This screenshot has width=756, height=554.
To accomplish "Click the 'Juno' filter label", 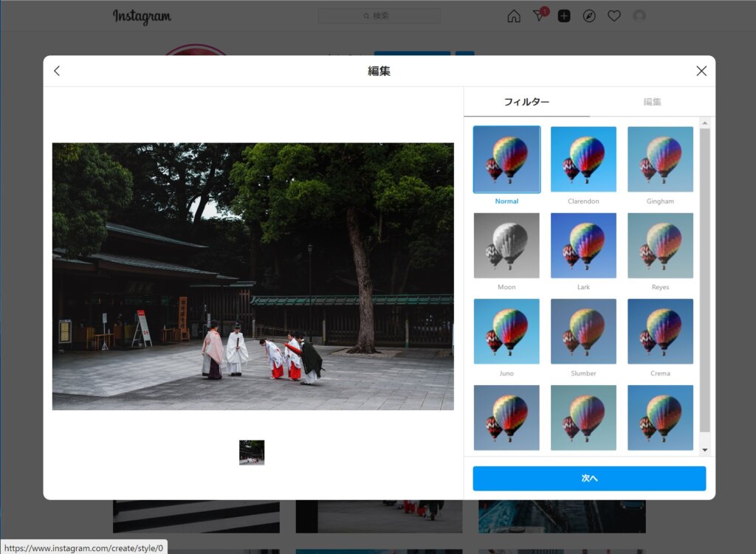I will coord(506,373).
